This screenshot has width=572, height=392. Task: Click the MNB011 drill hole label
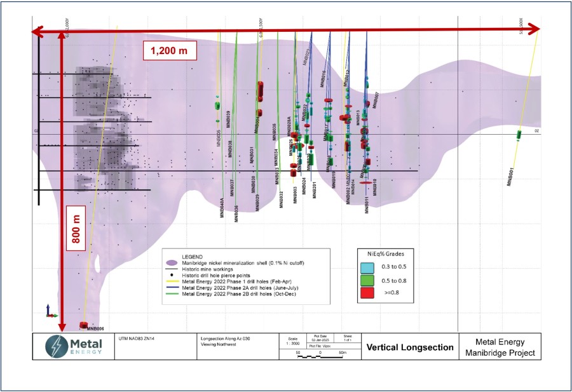pyautogui.click(x=367, y=205)
